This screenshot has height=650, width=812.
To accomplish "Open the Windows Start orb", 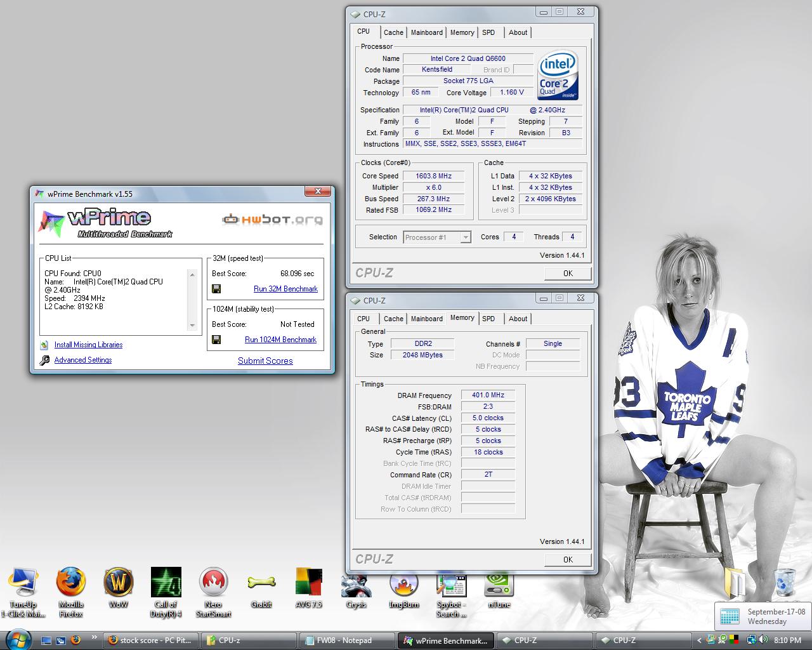I will click(17, 640).
